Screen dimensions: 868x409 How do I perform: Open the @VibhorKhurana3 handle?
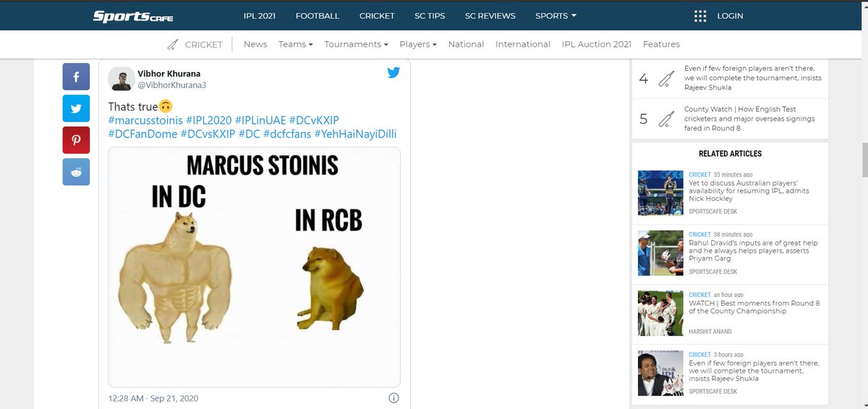coord(172,85)
